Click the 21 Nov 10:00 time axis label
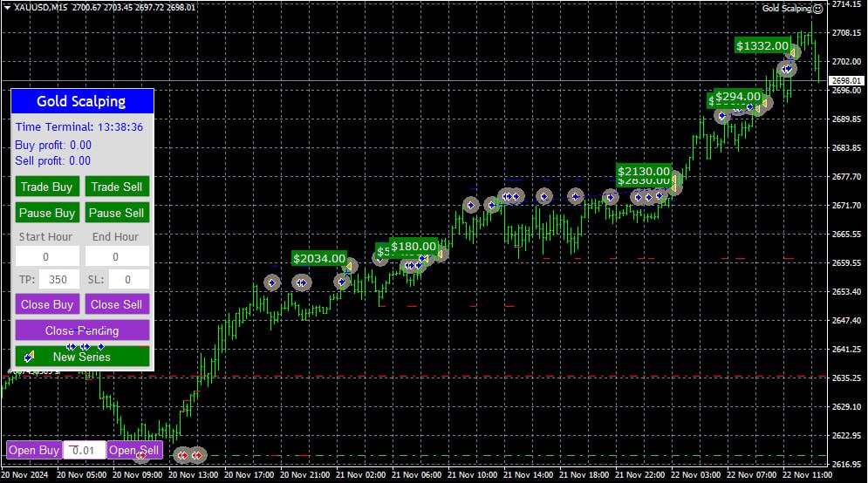The image size is (868, 483). (x=472, y=474)
